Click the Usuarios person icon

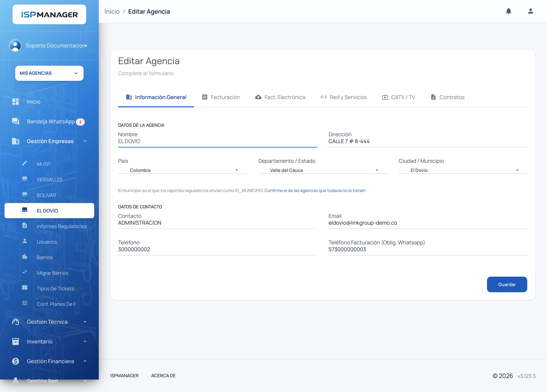click(25, 241)
